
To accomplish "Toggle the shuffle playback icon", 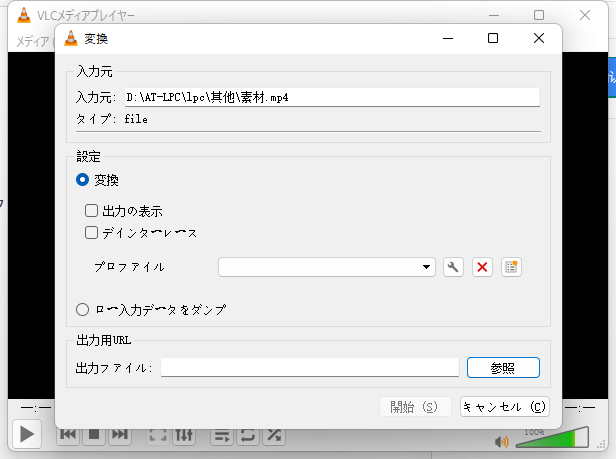I will [273, 435].
